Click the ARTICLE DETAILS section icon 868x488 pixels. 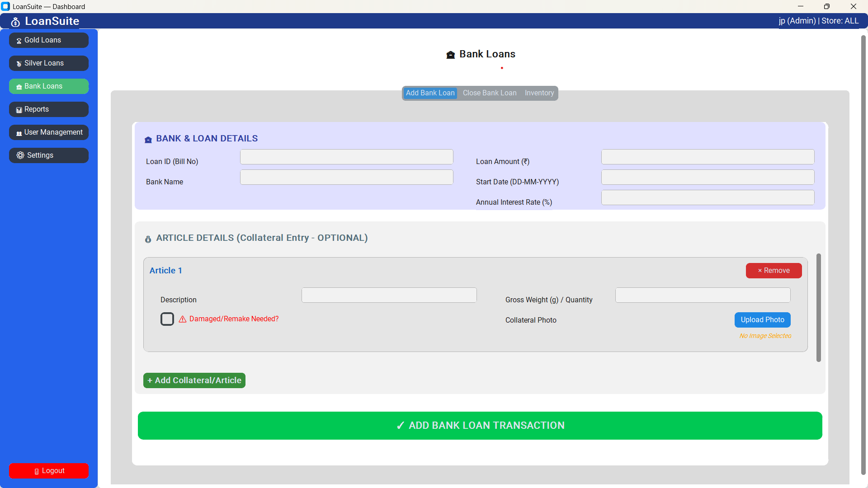coord(148,239)
